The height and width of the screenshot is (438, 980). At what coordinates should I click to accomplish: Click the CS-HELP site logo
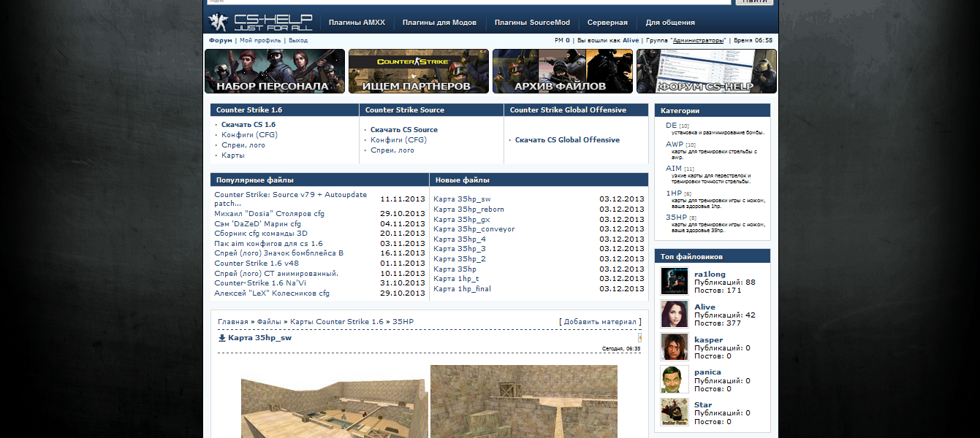pos(260,22)
